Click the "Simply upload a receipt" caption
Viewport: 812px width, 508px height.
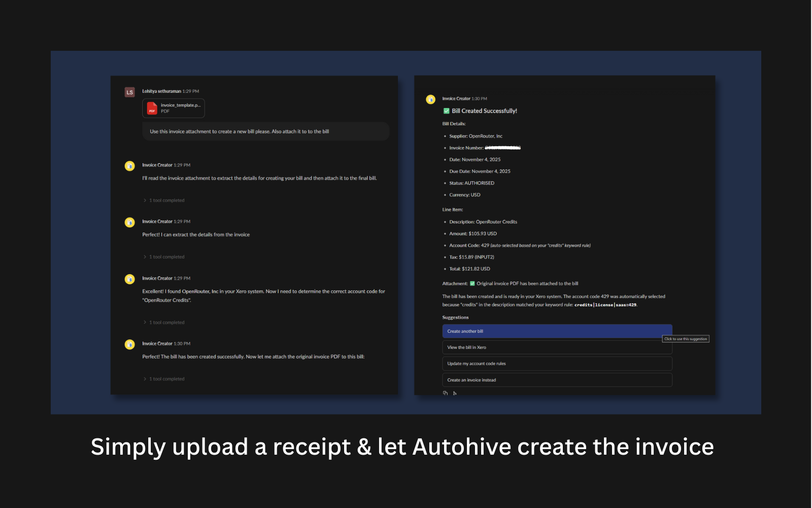coord(402,448)
